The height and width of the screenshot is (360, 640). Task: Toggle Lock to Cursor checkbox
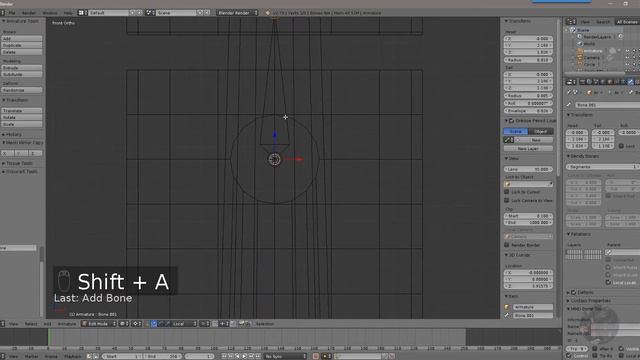coord(507,192)
